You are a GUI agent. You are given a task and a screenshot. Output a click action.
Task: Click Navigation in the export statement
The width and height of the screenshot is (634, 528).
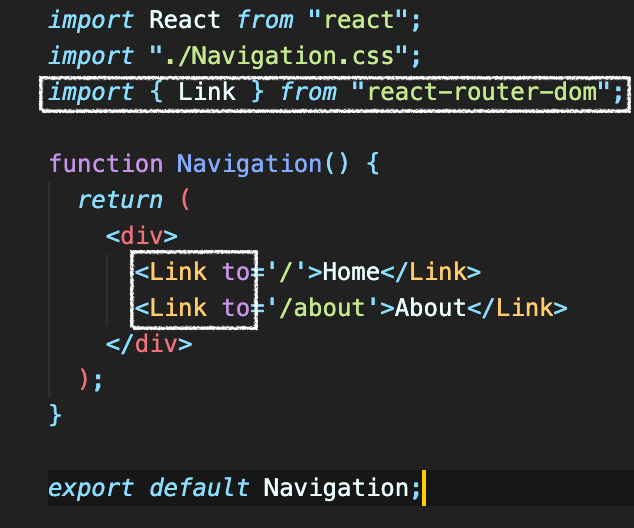click(336, 488)
